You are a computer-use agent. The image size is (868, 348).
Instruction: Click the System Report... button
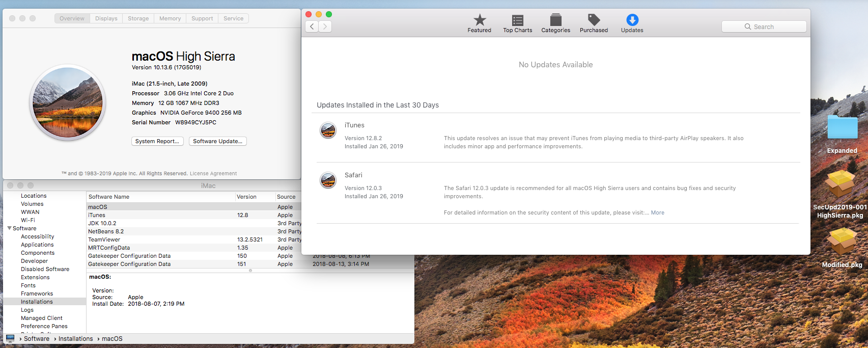pos(157,141)
